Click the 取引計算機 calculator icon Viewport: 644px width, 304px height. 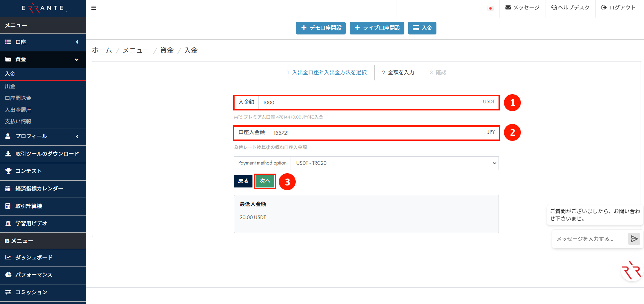coord(8,206)
